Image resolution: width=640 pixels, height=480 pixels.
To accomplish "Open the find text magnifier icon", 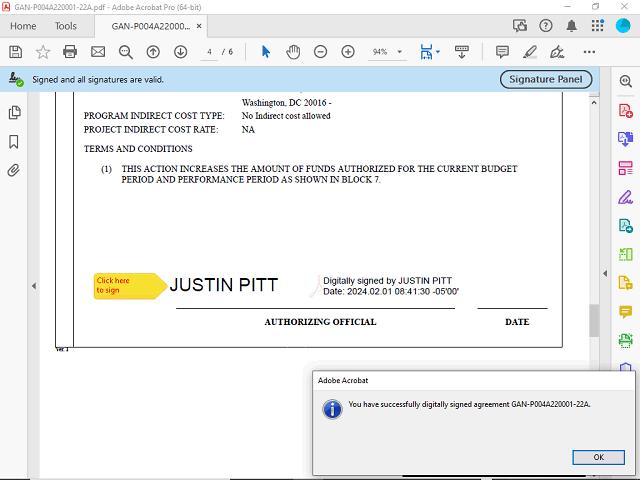I will (125, 52).
